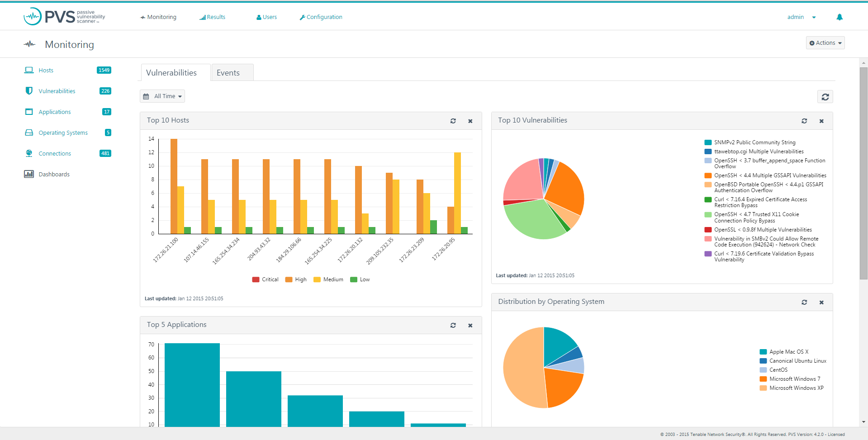The image size is (868, 440).
Task: Click the operating systems count badge 5
Action: coord(108,132)
